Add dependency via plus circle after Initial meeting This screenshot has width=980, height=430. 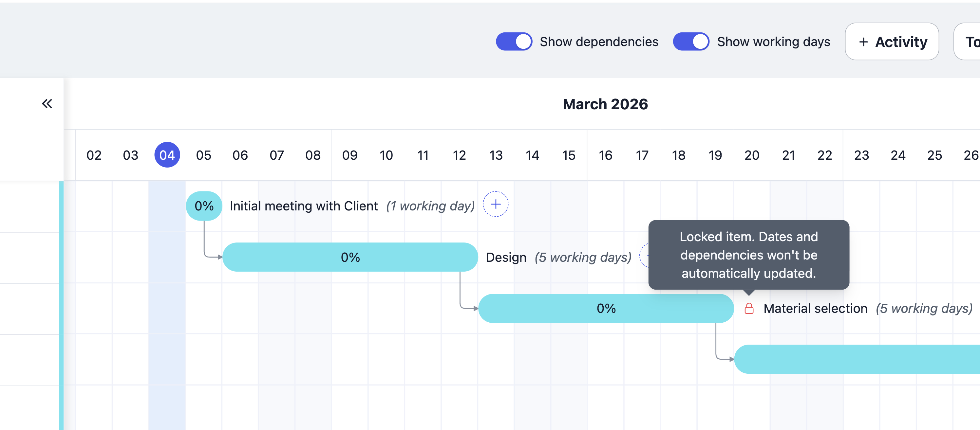tap(495, 205)
